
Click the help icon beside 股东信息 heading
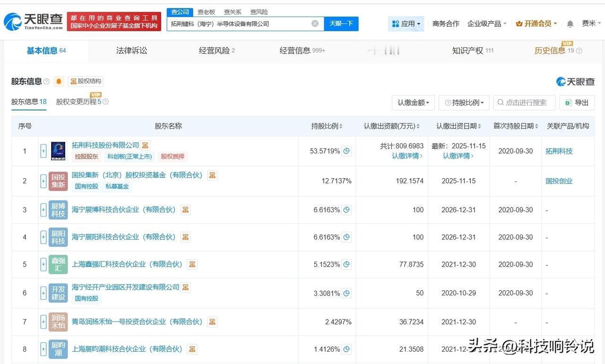pos(46,81)
